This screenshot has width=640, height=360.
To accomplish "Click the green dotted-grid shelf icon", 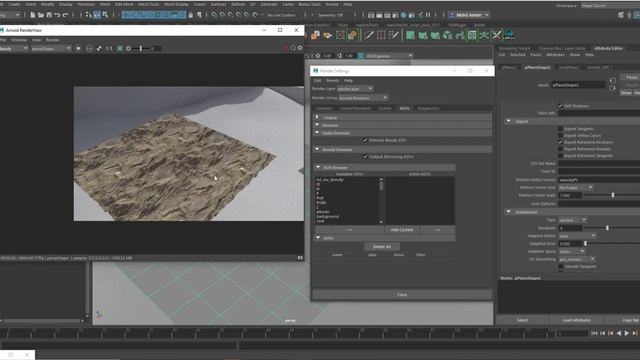I will [472, 36].
